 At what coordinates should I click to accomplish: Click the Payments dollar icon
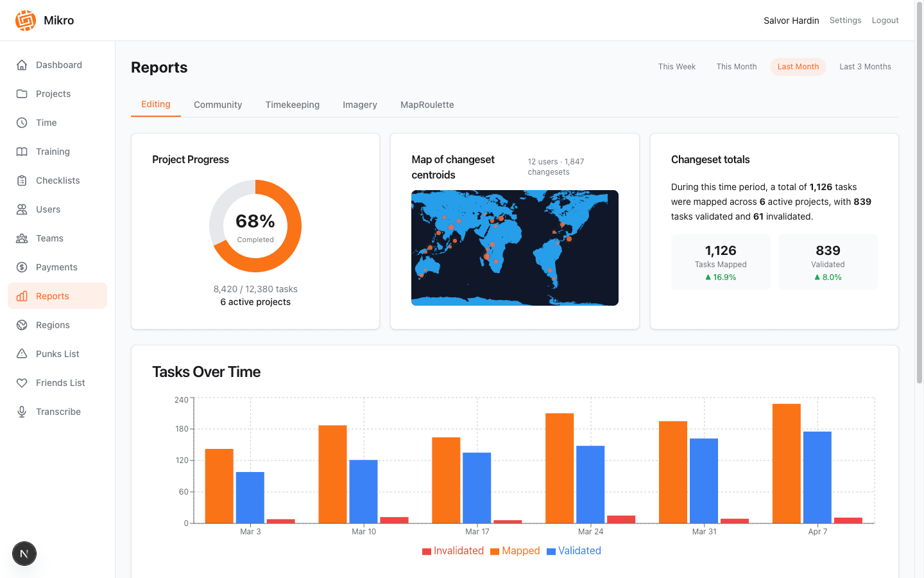[x=22, y=267]
